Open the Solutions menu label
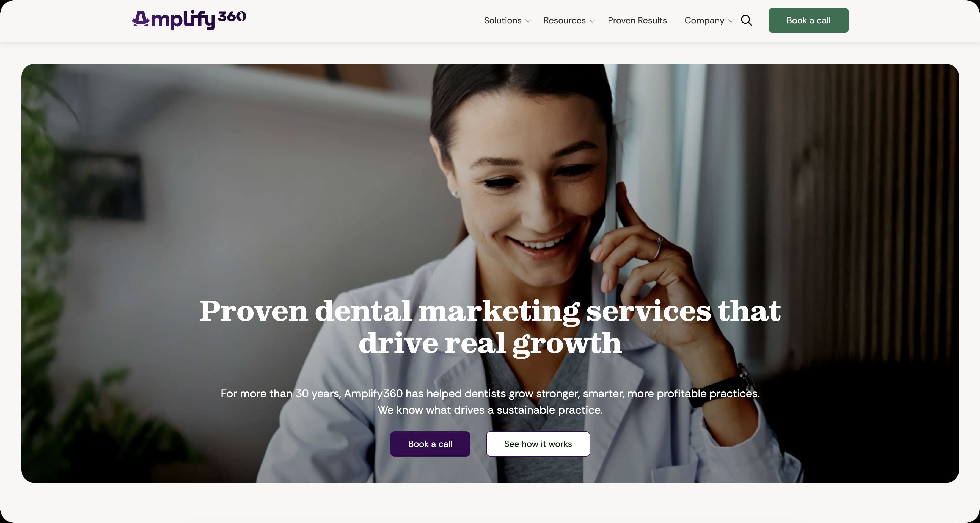This screenshot has height=523, width=980. (503, 20)
